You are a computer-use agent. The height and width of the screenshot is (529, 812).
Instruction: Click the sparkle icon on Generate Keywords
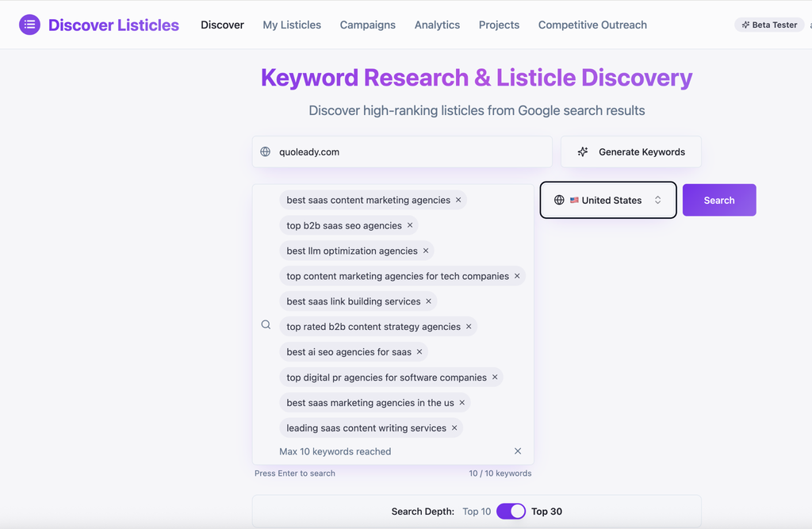(x=583, y=151)
